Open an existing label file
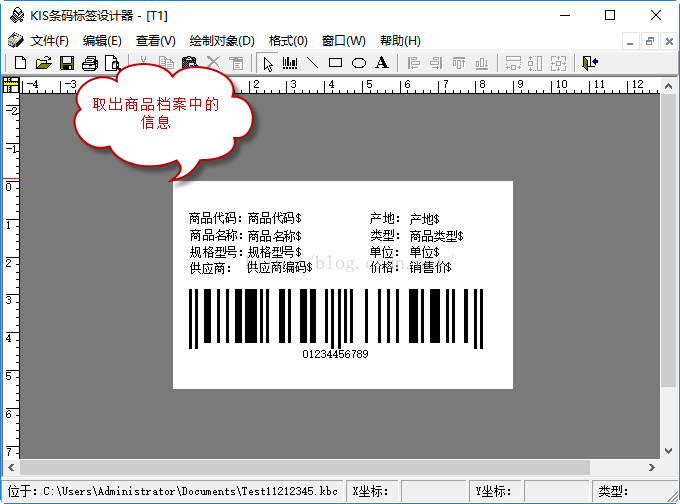This screenshot has width=680, height=504. click(43, 63)
